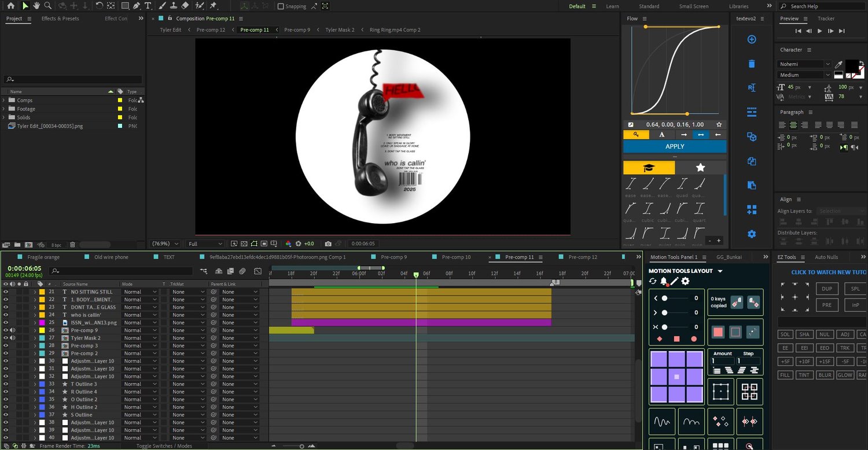This screenshot has height=450, width=868.
Task: Expand the Comps folder in Project panel
Action: point(5,101)
